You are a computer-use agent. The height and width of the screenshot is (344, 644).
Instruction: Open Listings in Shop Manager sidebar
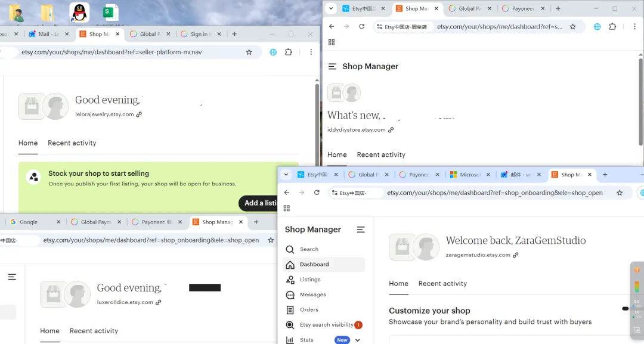click(x=324, y=280)
